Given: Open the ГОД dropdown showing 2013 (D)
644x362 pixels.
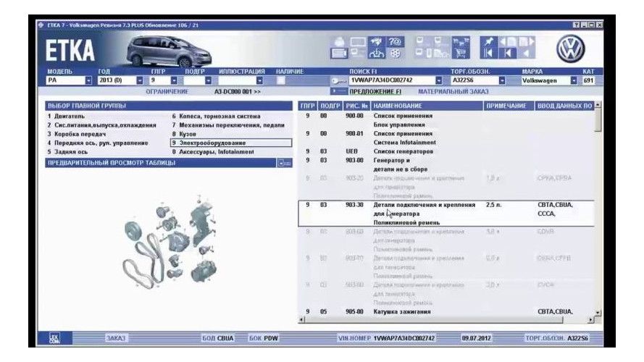Looking at the screenshot, I should [x=140, y=80].
